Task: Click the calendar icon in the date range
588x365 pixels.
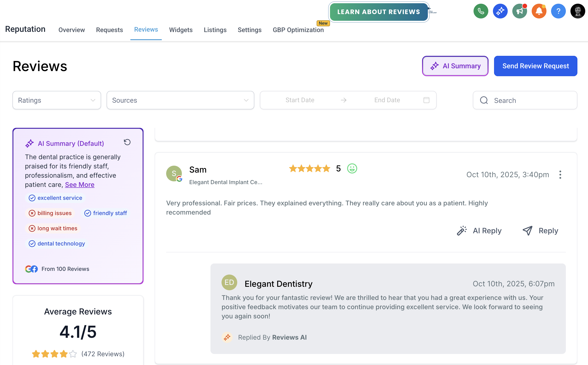Action: click(x=426, y=100)
